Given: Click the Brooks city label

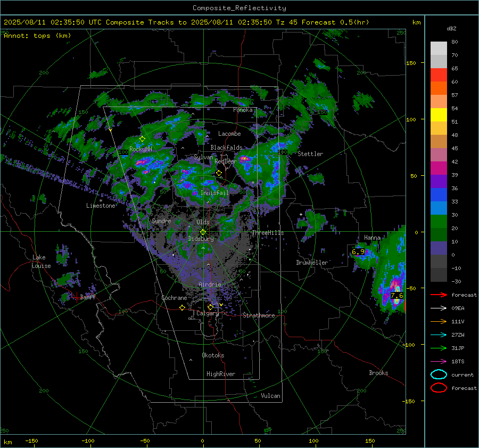Looking at the screenshot, I should [378, 373].
